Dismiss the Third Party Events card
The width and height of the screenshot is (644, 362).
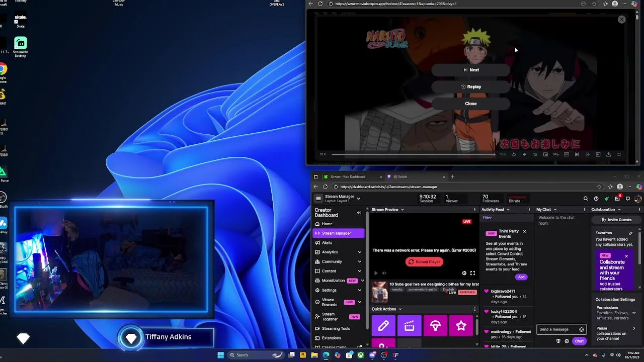(524, 231)
